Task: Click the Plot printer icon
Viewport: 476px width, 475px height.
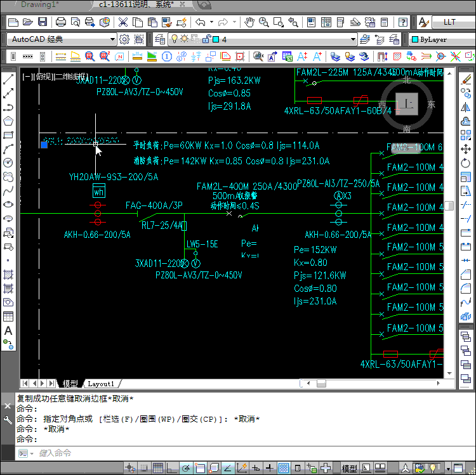Action: [61, 22]
